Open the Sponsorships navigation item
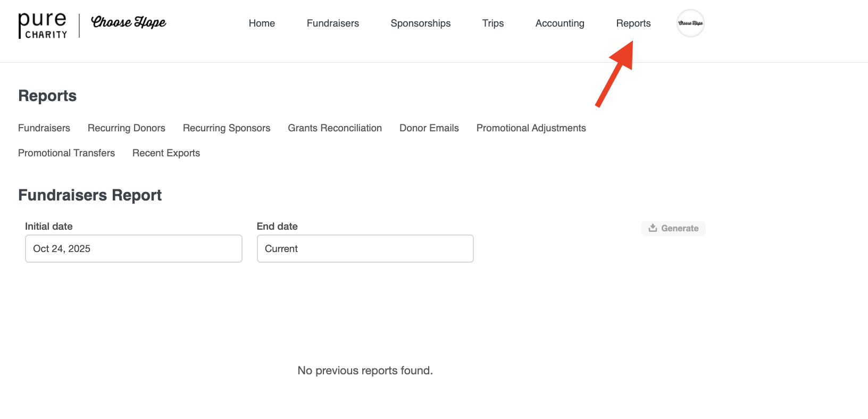This screenshot has width=868, height=419. [x=420, y=23]
